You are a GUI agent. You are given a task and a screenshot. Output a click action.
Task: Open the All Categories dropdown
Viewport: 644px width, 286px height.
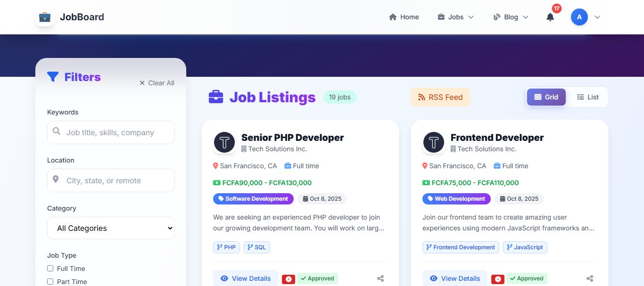pos(111,228)
